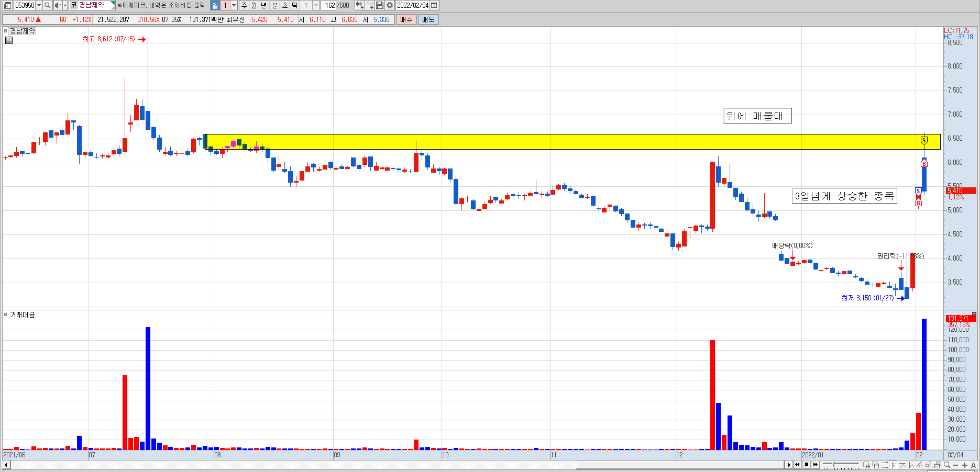980x472 pixels.
Task: Switch chart to 주 weekly period
Action: [244, 5]
